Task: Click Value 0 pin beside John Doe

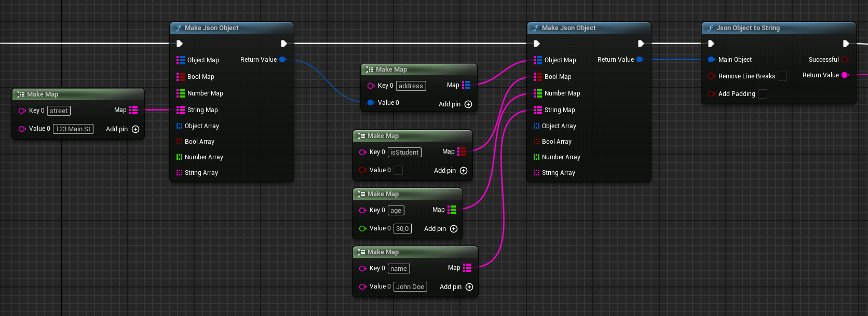Action: click(x=363, y=286)
